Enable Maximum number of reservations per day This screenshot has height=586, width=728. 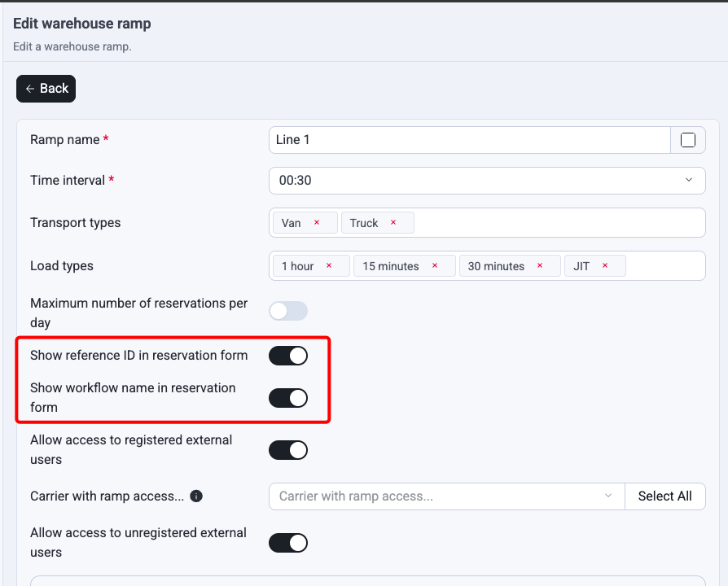tap(288, 311)
